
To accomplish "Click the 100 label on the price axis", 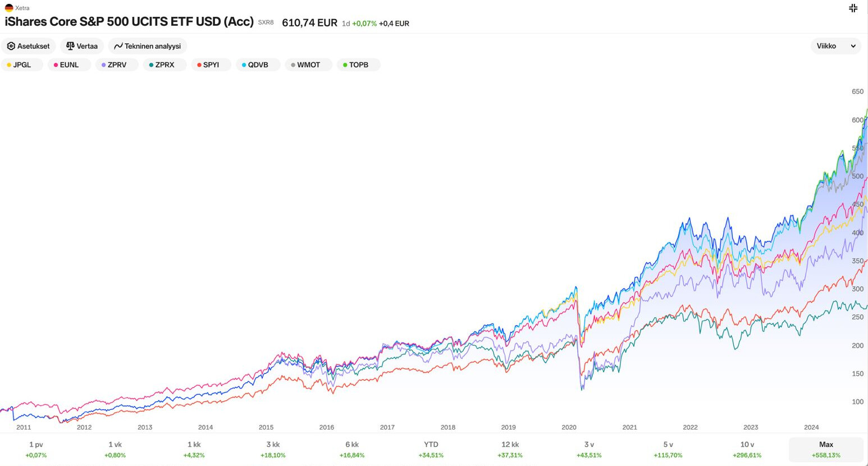I will pyautogui.click(x=857, y=402).
